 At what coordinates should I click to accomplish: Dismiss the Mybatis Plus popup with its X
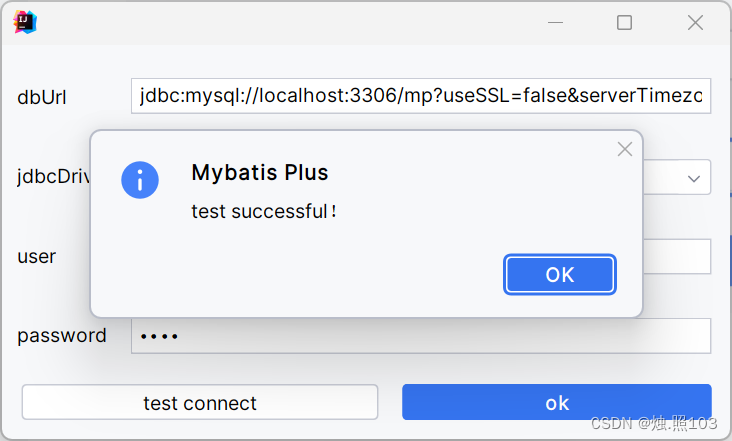[625, 149]
